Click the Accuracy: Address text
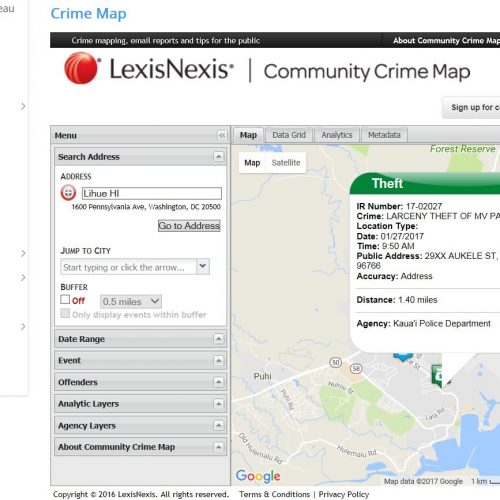Viewport: 500px width, 500px height. pos(394,276)
